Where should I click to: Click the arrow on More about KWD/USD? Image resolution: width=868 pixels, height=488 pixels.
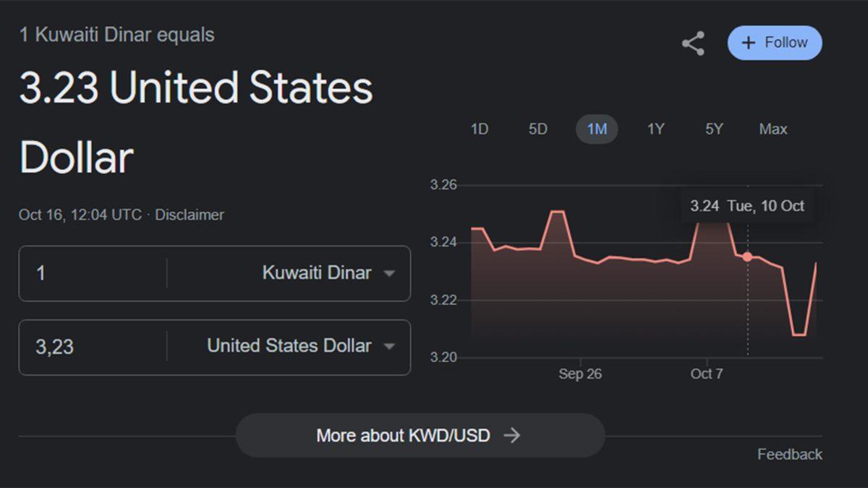(x=512, y=435)
